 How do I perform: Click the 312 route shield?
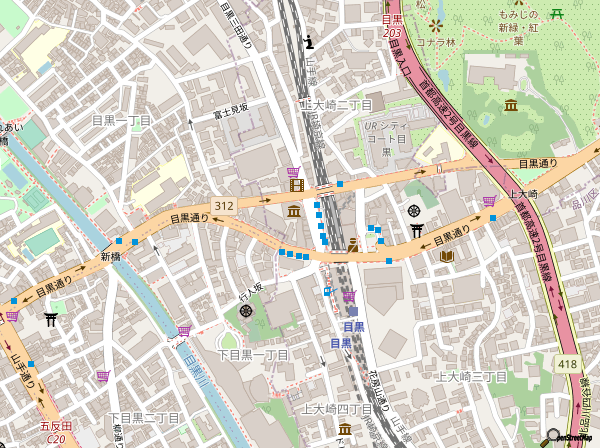pyautogui.click(x=224, y=206)
